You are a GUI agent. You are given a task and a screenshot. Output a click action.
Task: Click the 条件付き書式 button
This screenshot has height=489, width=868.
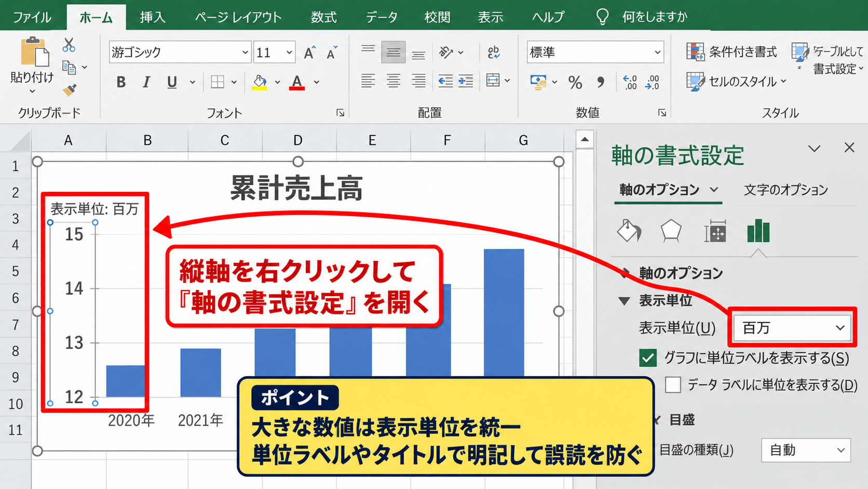[731, 51]
